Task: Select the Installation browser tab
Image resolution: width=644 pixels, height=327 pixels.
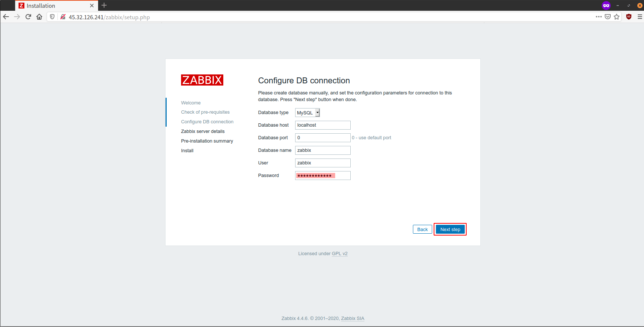Action: click(x=56, y=6)
